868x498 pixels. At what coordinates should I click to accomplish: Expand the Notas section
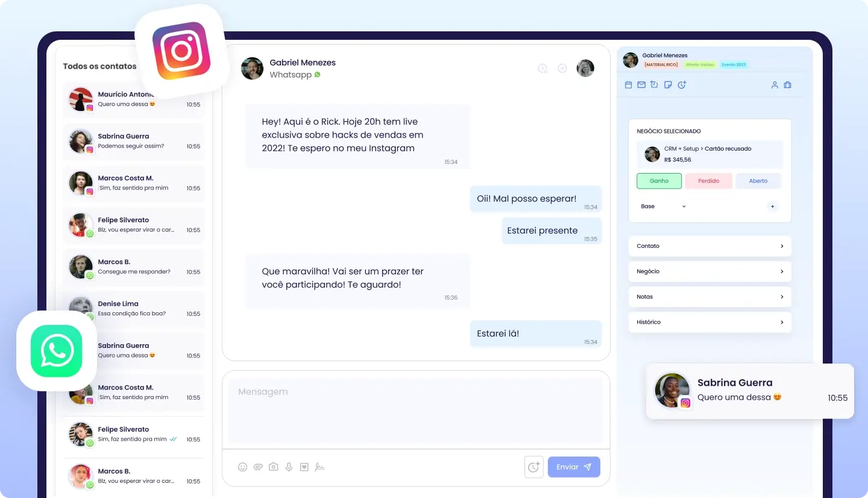(709, 297)
